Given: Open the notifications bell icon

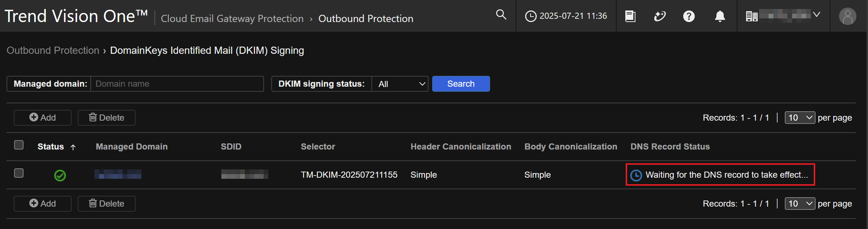Looking at the screenshot, I should click(720, 16).
